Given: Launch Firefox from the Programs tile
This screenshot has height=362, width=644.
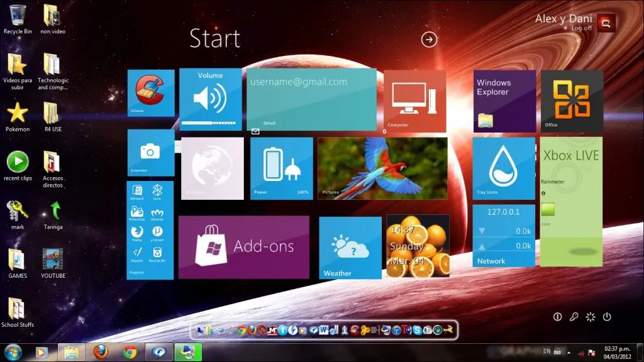Looking at the screenshot, I should pyautogui.click(x=136, y=233).
